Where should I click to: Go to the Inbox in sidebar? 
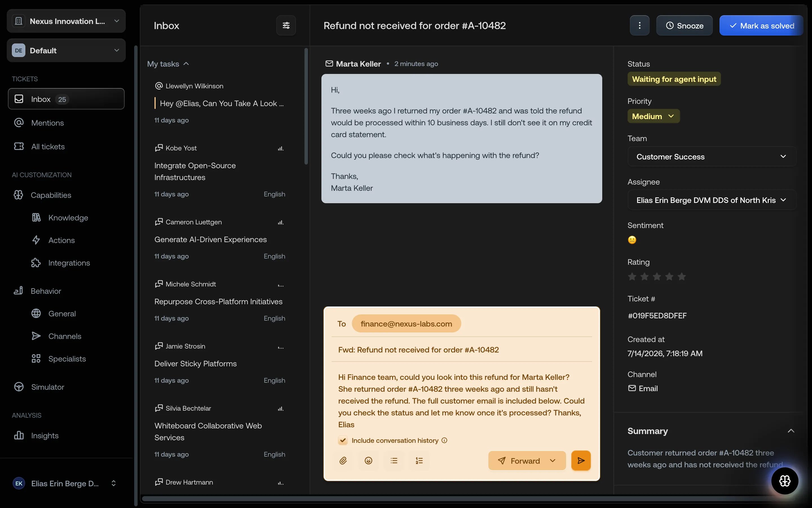[x=66, y=99]
